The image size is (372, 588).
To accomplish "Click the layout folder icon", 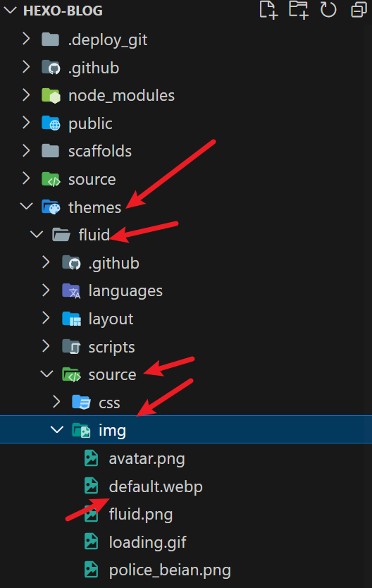I will 71,319.
